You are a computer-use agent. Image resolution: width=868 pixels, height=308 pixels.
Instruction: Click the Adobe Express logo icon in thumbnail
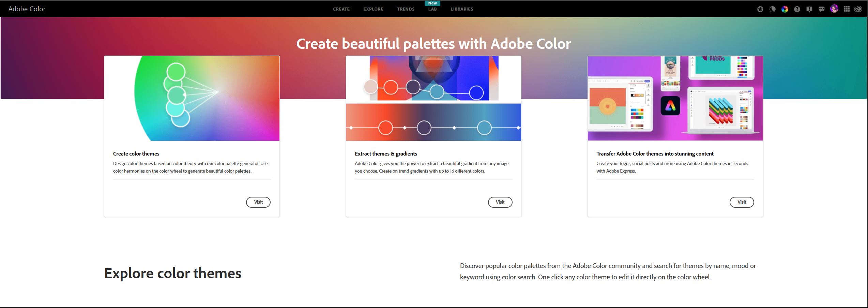670,106
